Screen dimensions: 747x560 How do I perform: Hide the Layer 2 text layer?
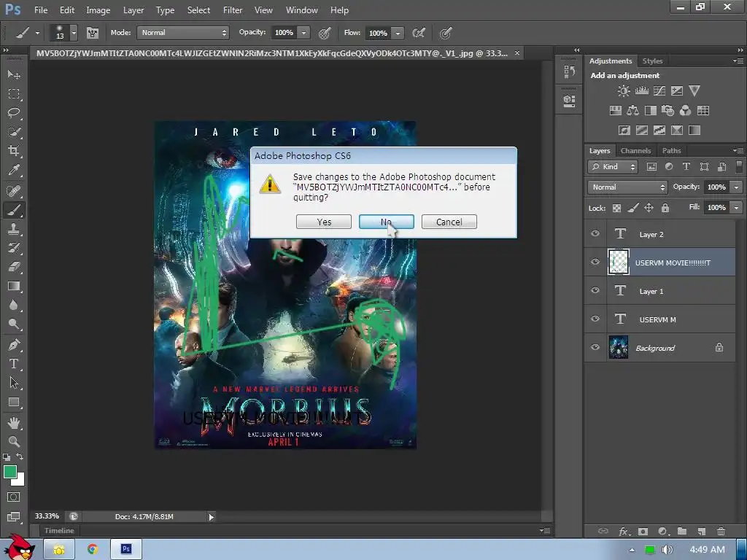coord(595,233)
